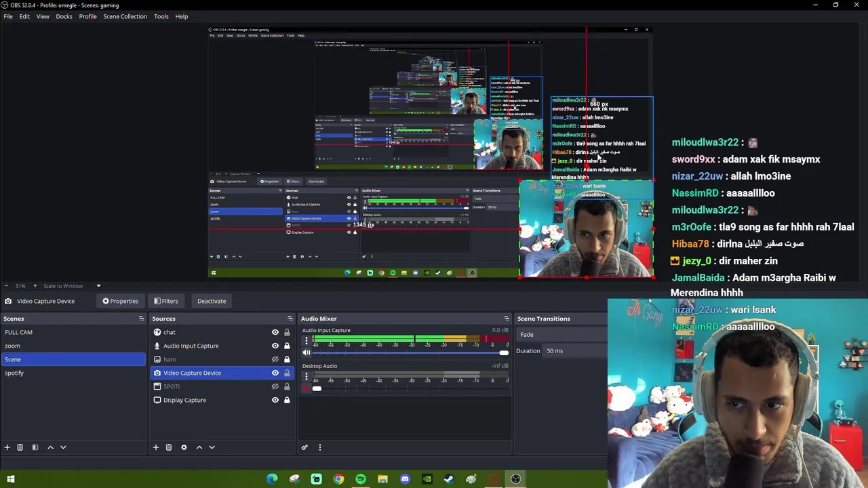Move scene down arrow in Scenes toolbar
The height and width of the screenshot is (488, 868).
63,447
